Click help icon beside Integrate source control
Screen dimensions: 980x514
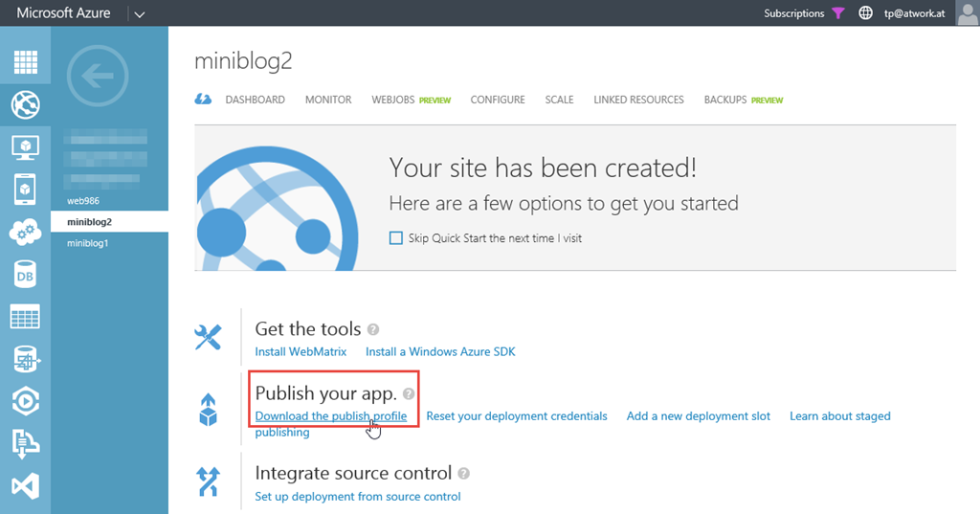click(x=464, y=474)
